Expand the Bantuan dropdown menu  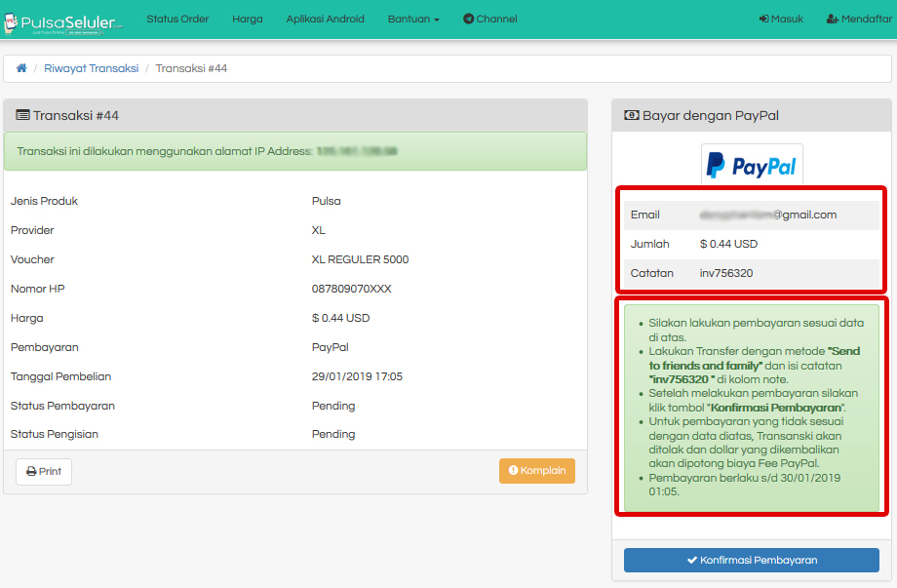click(x=413, y=19)
